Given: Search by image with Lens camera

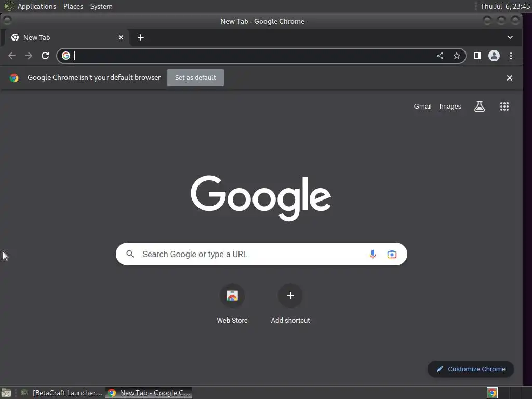Looking at the screenshot, I should [x=392, y=254].
